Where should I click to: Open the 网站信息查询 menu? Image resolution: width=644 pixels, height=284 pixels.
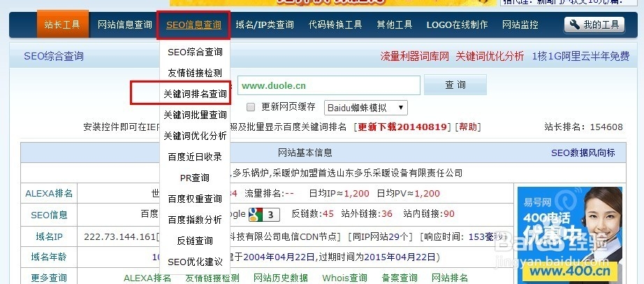(x=125, y=24)
